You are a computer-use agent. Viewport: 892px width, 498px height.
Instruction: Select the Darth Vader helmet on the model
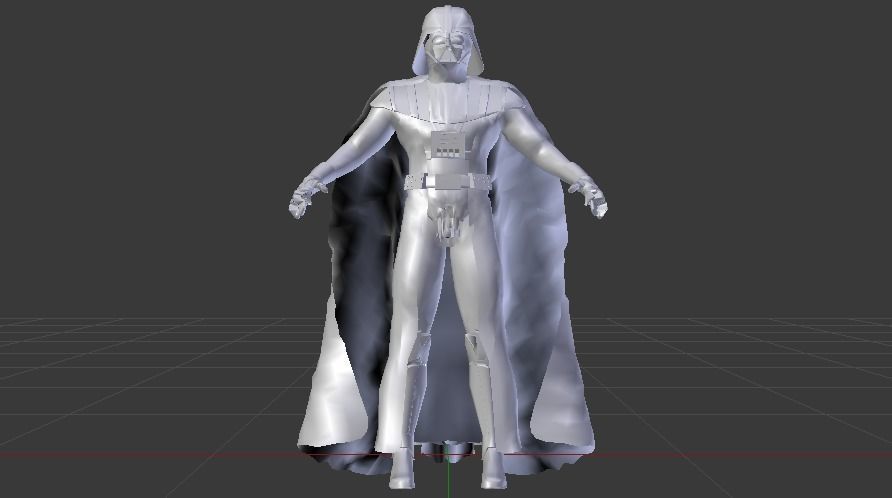click(x=448, y=41)
